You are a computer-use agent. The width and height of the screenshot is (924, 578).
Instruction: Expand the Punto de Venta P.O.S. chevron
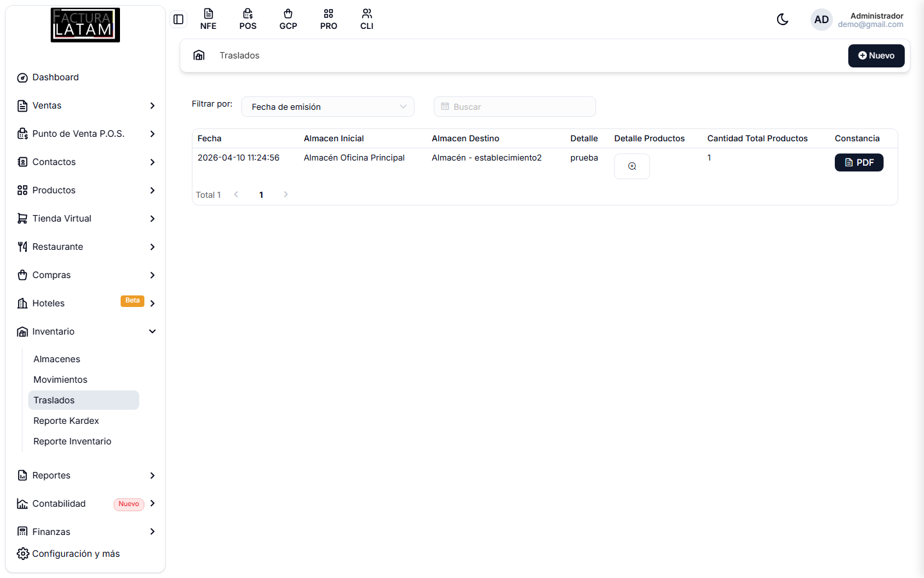coord(153,134)
